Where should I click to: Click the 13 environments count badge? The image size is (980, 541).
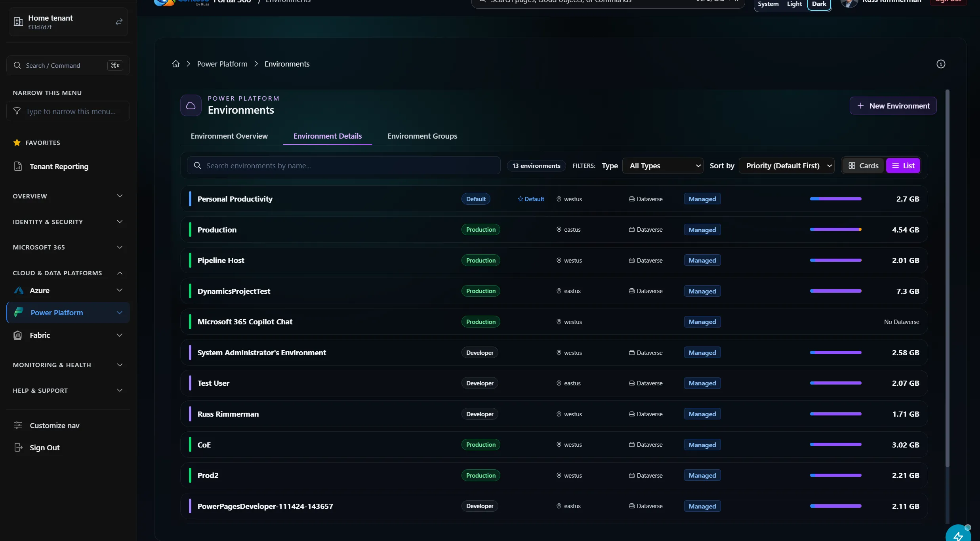(x=536, y=166)
